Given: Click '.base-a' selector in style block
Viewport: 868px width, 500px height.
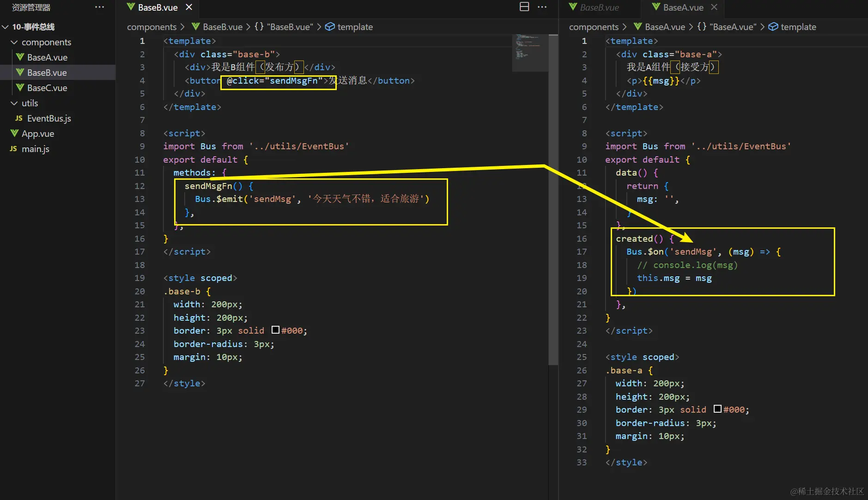Looking at the screenshot, I should click(x=624, y=370).
